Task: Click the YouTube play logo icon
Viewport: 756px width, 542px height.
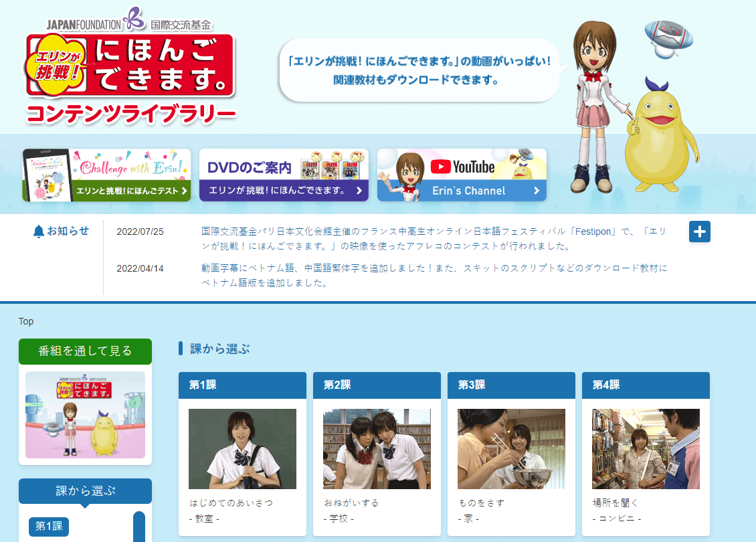Action: pos(441,167)
